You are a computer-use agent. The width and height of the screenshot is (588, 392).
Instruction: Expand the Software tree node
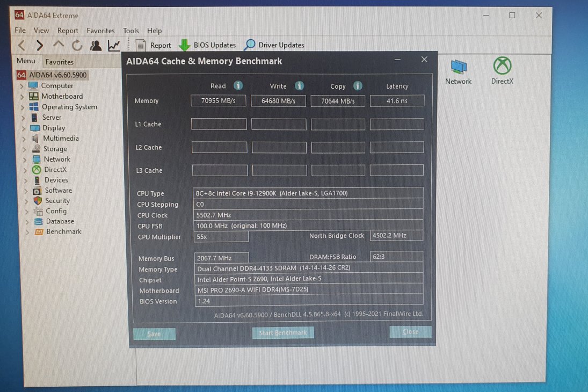[26, 191]
